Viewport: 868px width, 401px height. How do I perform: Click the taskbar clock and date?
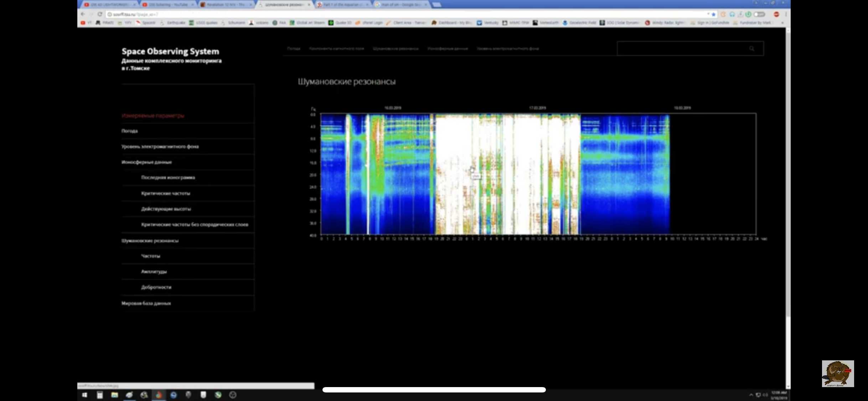(779, 395)
